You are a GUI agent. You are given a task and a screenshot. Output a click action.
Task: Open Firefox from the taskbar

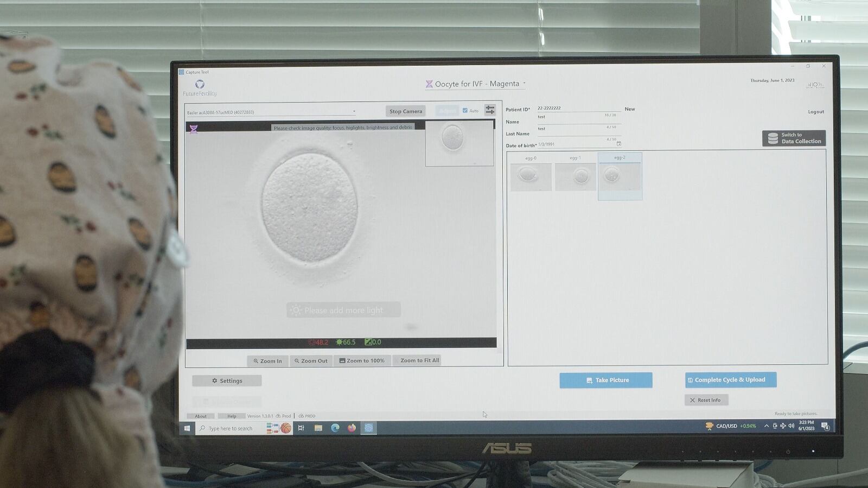tap(352, 428)
